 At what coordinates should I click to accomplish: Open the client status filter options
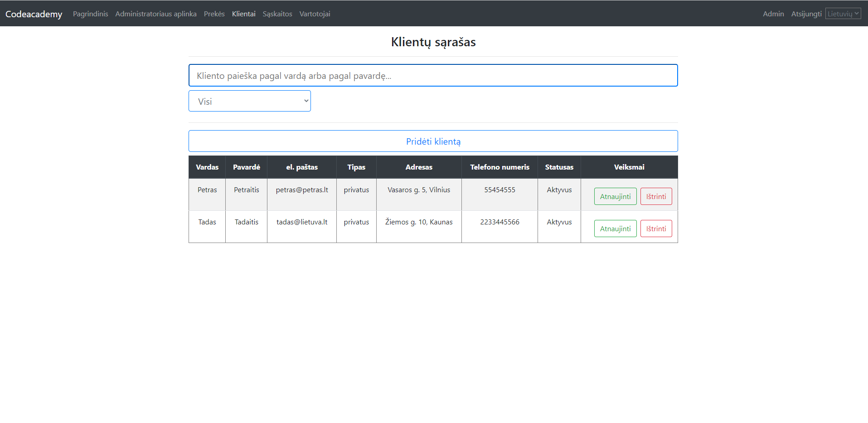coord(249,101)
